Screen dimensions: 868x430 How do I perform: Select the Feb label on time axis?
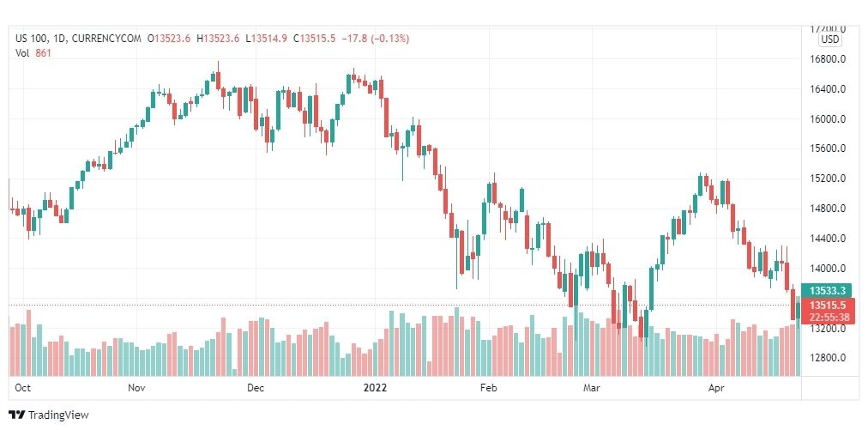coord(488,388)
